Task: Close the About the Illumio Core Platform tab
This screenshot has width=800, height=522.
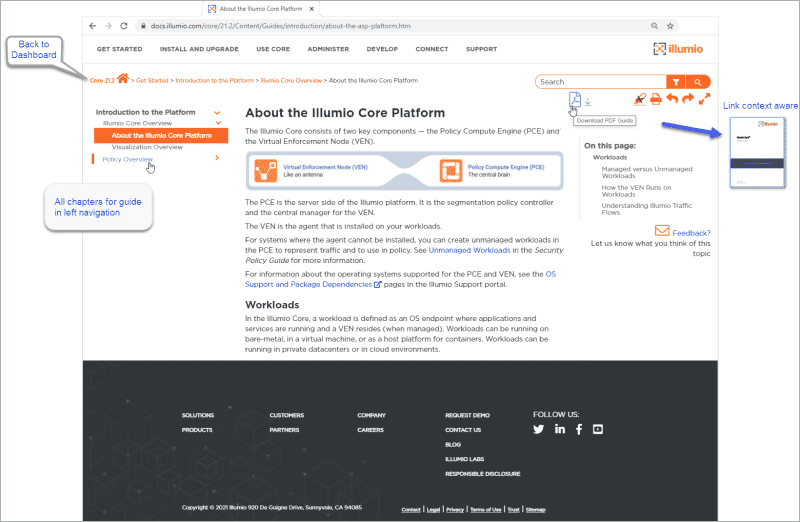Action: coord(312,9)
